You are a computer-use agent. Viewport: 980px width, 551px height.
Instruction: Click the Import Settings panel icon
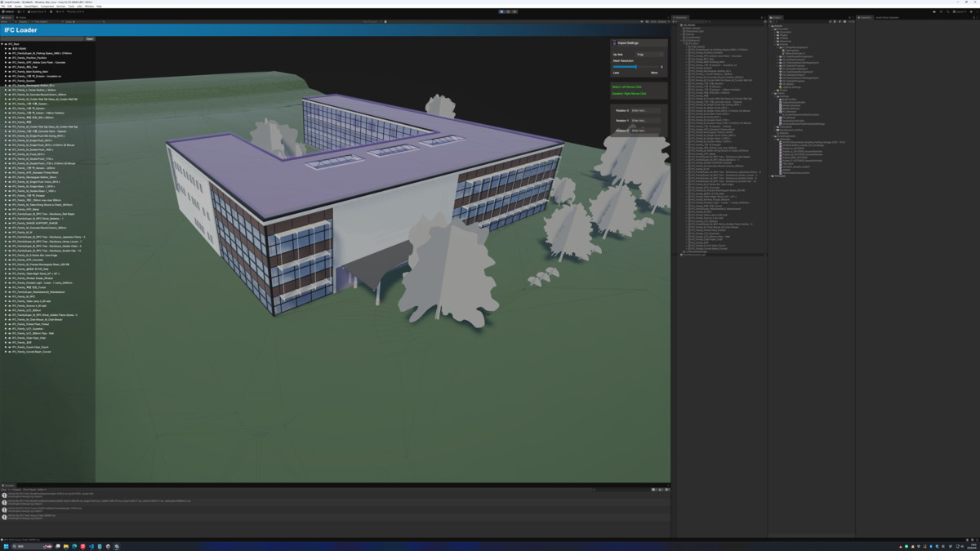pyautogui.click(x=614, y=43)
